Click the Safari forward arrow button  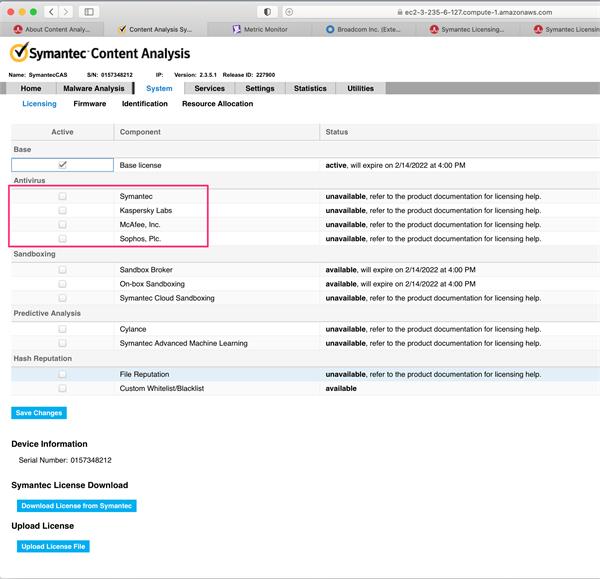click(66, 12)
